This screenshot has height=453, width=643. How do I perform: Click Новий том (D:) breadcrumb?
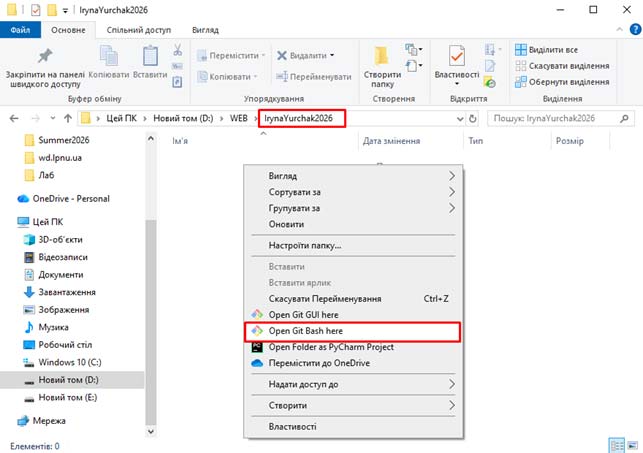point(183,118)
